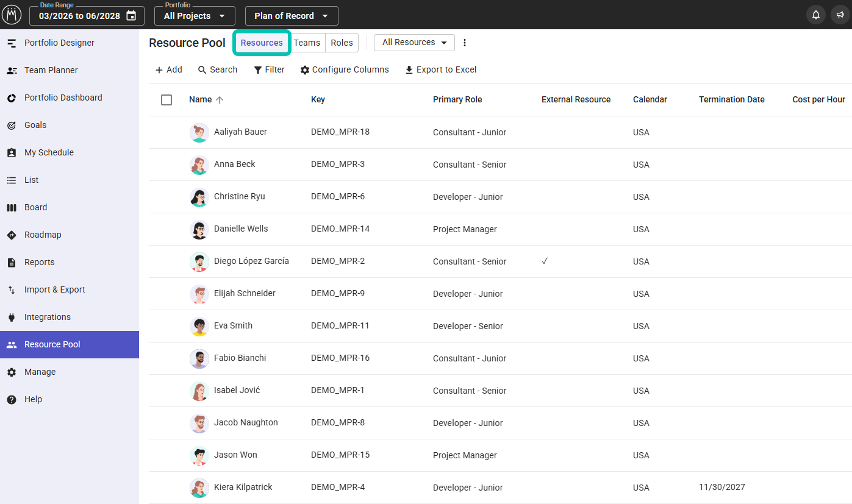Click the External Resource column header
This screenshot has height=504, width=852.
pyautogui.click(x=576, y=100)
